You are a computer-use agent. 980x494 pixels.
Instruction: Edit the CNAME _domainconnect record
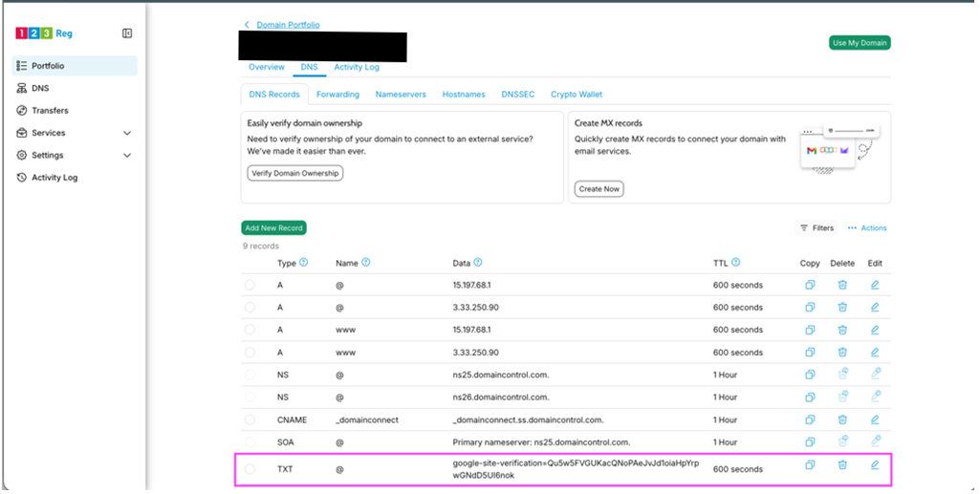[875, 419]
